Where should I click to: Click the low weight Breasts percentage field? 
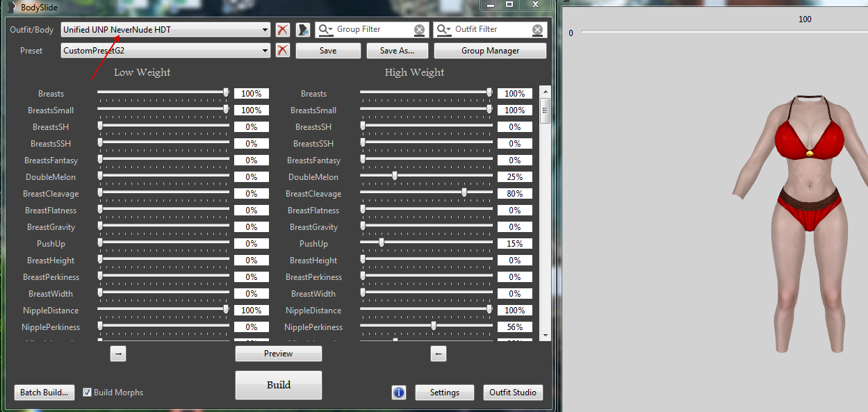[251, 94]
